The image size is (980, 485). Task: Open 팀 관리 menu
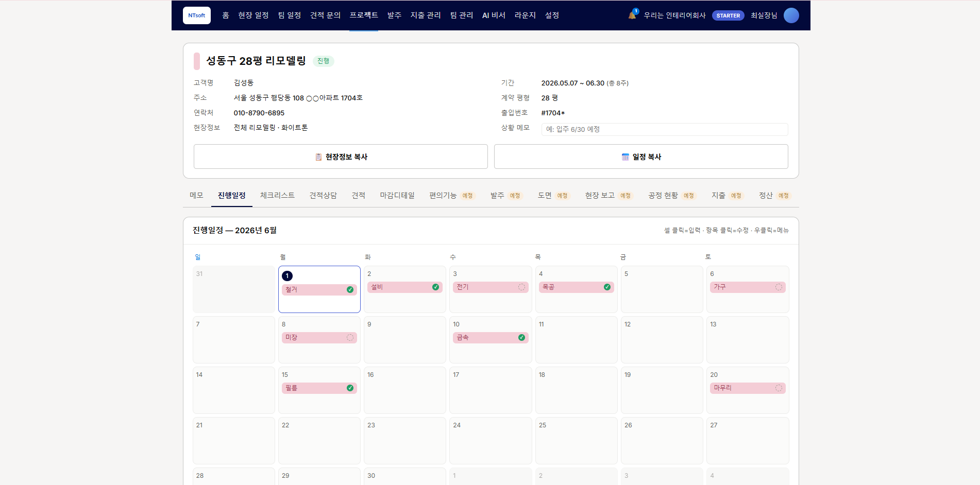coord(462,15)
